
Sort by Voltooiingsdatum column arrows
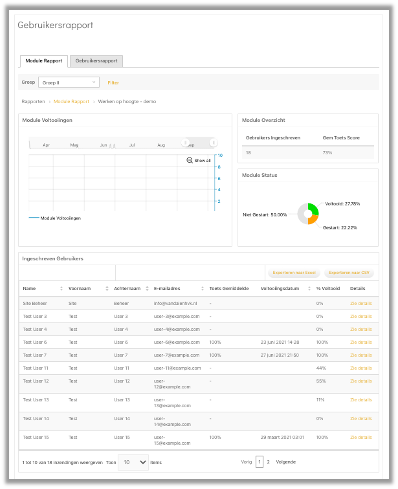tap(309, 288)
